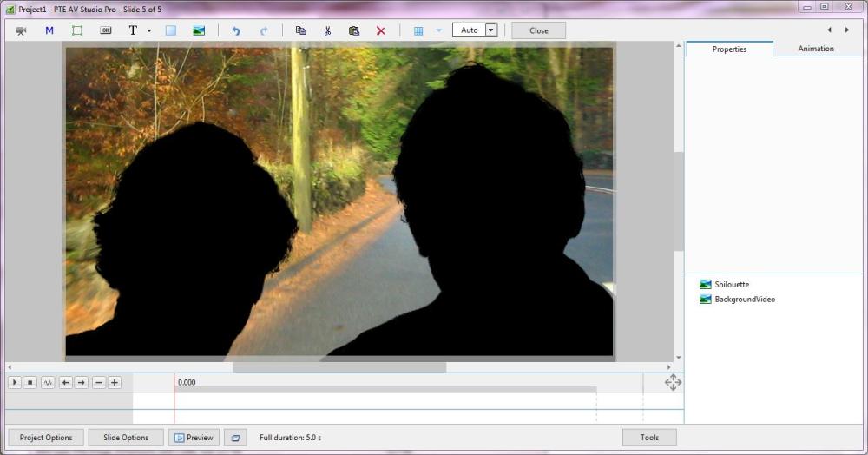This screenshot has width=868, height=455.
Task: Remove a keyframe with the minus button
Action: (99, 382)
